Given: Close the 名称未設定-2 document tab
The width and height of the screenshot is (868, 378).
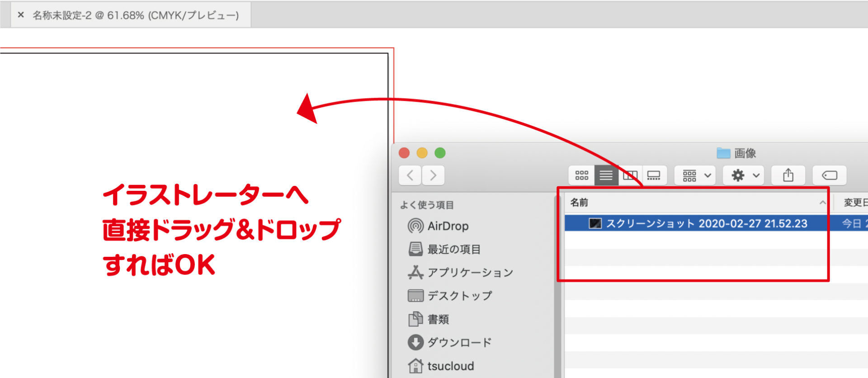Looking at the screenshot, I should point(21,15).
